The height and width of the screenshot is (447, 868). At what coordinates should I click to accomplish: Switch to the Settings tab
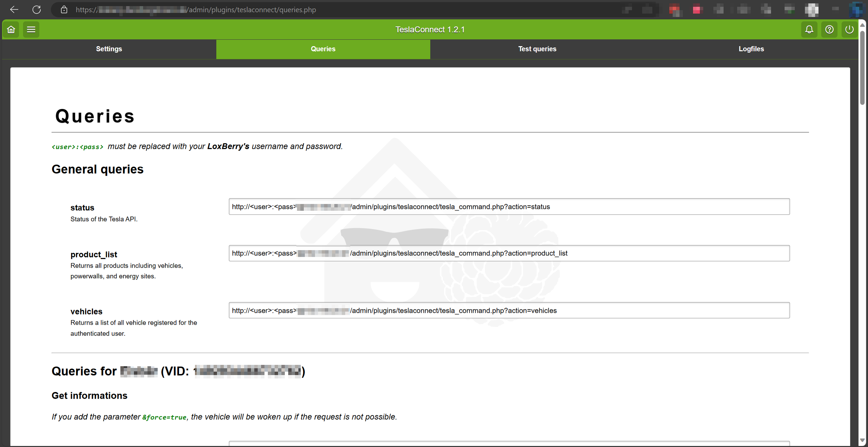point(109,49)
